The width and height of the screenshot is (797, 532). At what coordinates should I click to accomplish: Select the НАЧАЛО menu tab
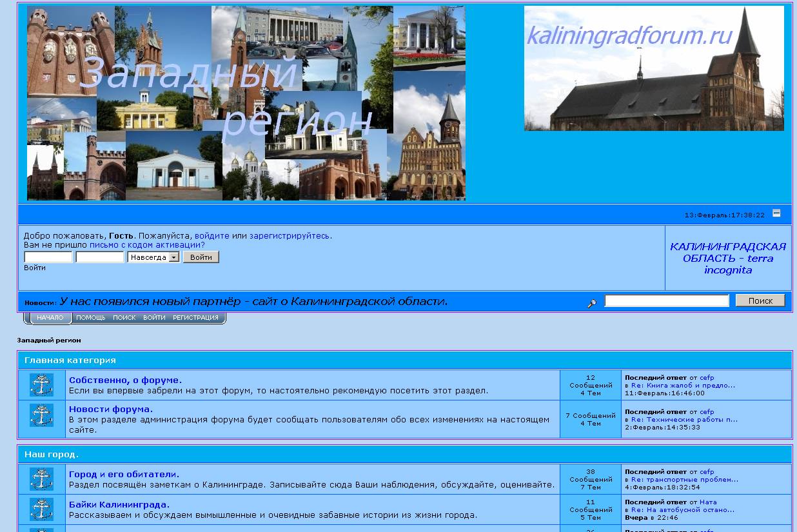[x=50, y=317]
